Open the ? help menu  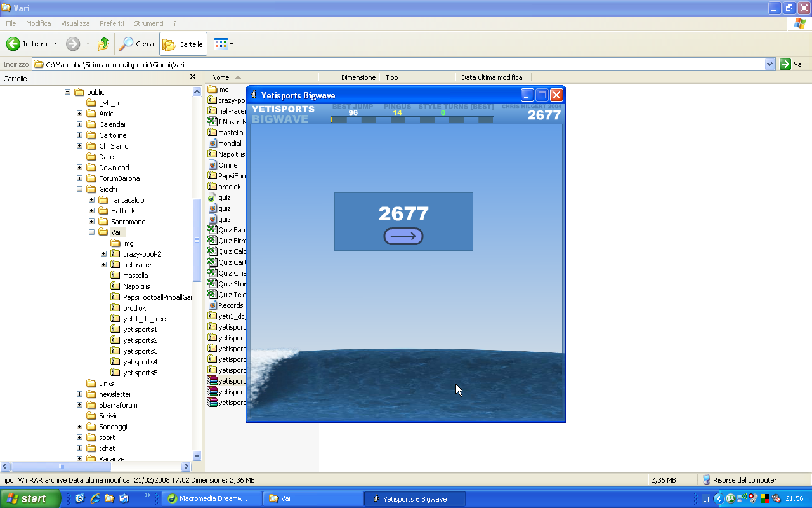coord(174,23)
